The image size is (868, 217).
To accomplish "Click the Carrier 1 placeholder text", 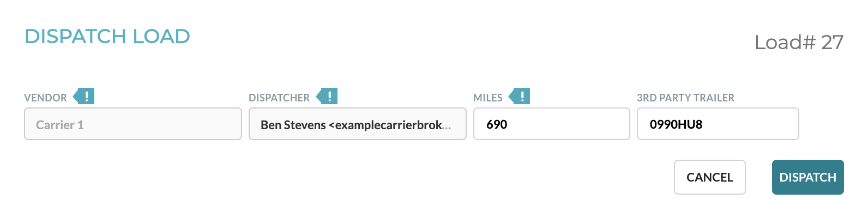I will pos(60,125).
